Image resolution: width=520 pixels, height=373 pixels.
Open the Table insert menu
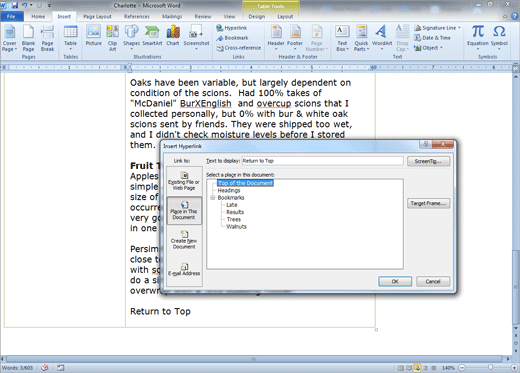click(x=70, y=38)
